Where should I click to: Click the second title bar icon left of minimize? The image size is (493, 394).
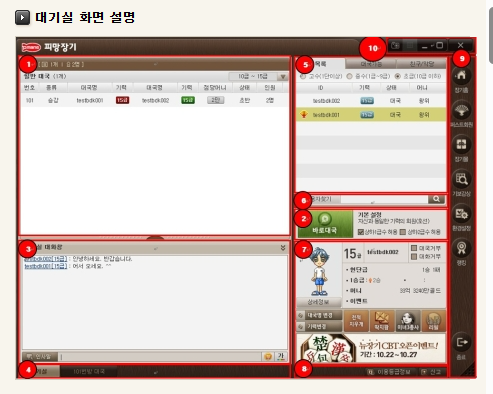pos(410,45)
